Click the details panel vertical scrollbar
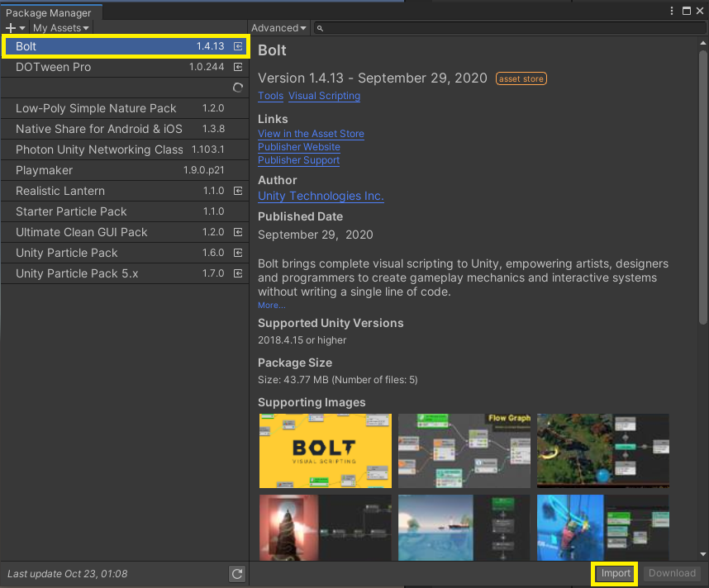Screen dimensions: 709x588 coord(702,187)
